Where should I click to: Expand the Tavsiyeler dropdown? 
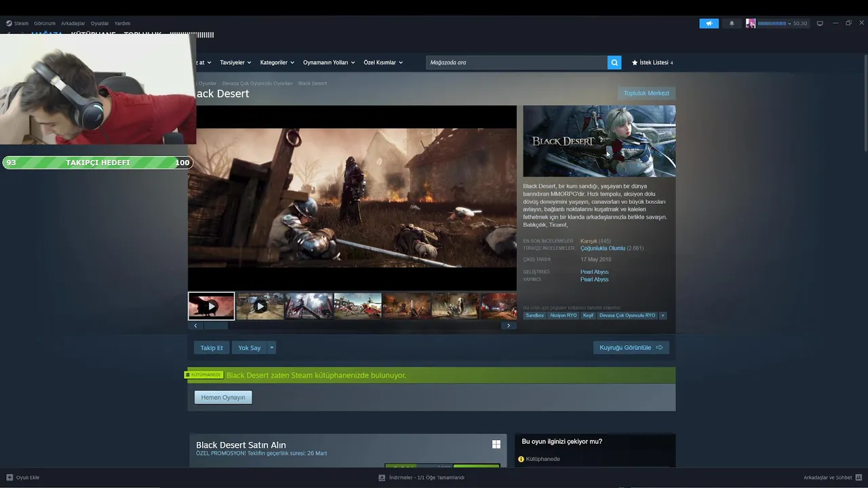(235, 62)
